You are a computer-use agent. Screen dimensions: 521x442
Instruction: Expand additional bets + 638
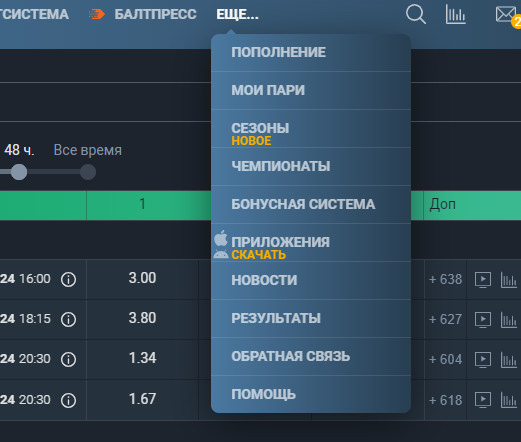[x=445, y=280]
